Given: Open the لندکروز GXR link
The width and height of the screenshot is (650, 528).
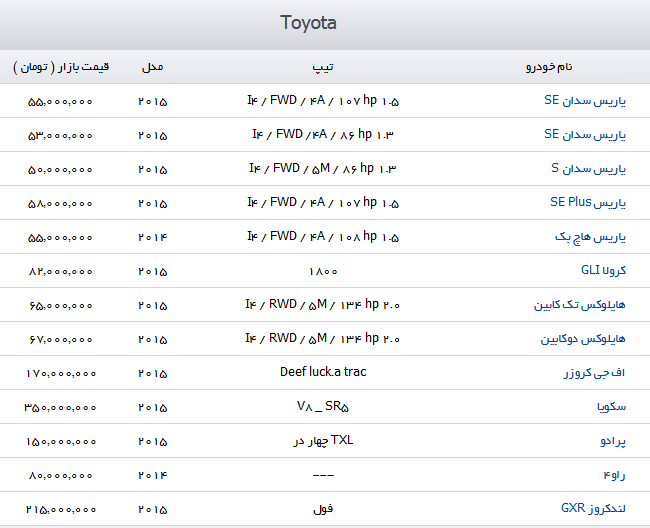Looking at the screenshot, I should (593, 509).
